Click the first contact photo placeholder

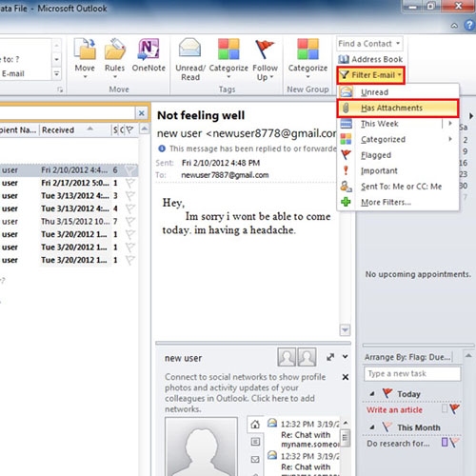coord(287,357)
